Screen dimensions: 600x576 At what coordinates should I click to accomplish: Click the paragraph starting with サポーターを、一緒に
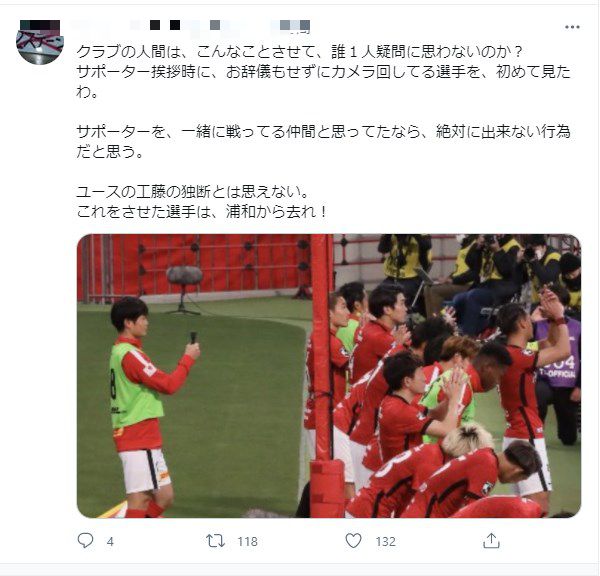(323, 142)
